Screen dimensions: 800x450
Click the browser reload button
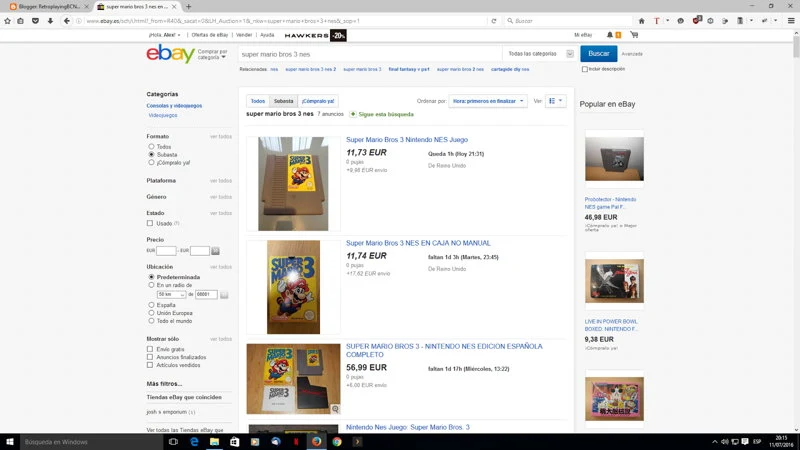pos(494,20)
